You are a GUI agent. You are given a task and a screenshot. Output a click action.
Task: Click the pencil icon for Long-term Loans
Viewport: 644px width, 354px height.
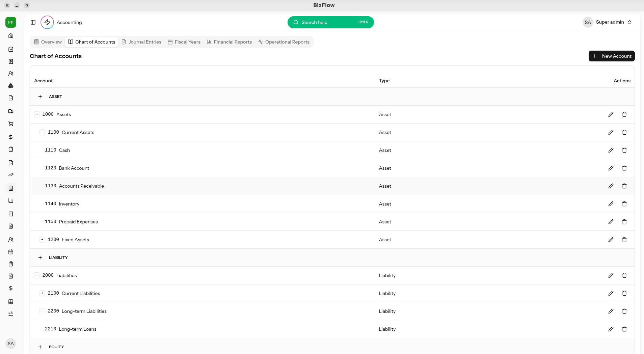pos(611,329)
